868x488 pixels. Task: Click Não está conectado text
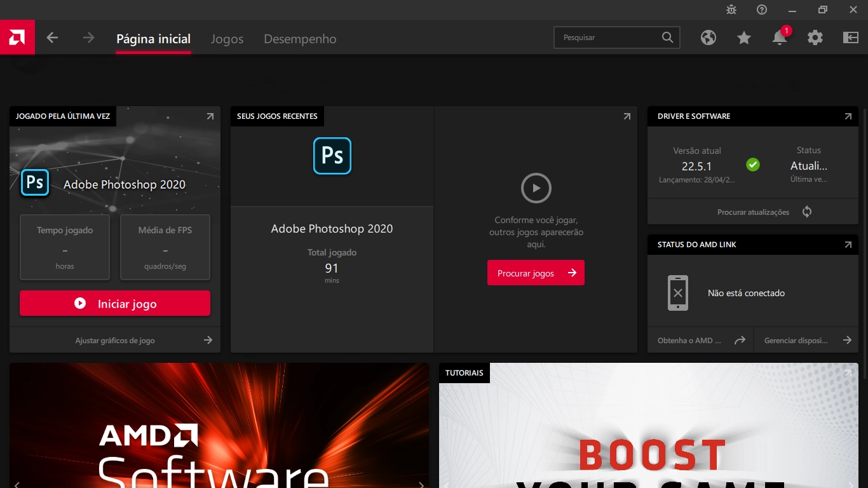[x=747, y=293]
